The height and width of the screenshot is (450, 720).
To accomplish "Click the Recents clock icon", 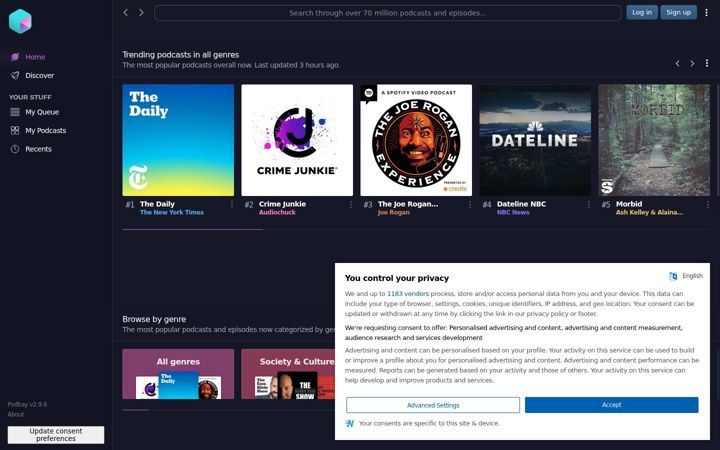I will click(x=15, y=149).
